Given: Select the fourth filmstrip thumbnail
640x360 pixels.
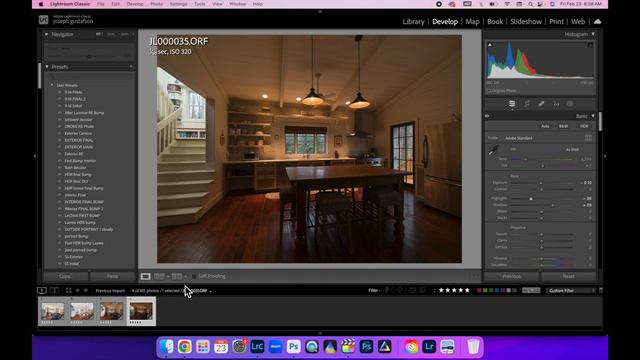Looking at the screenshot, I should point(141,311).
